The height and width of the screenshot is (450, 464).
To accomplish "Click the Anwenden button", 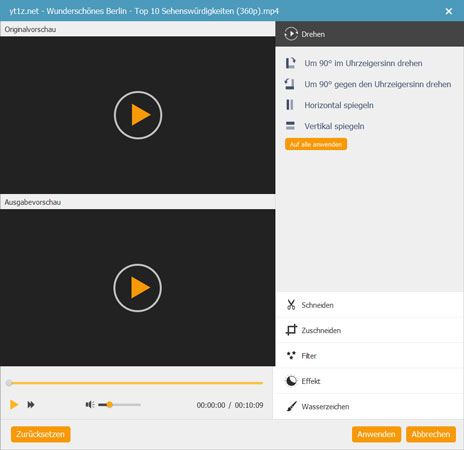I will click(376, 434).
